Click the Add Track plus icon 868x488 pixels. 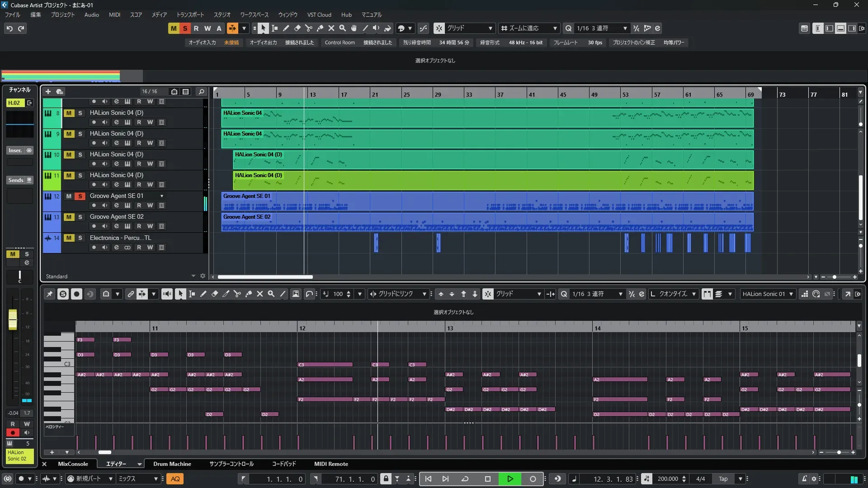click(x=48, y=91)
